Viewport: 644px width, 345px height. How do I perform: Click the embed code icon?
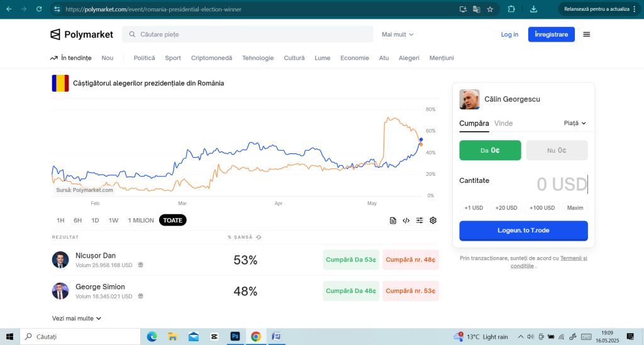click(406, 221)
